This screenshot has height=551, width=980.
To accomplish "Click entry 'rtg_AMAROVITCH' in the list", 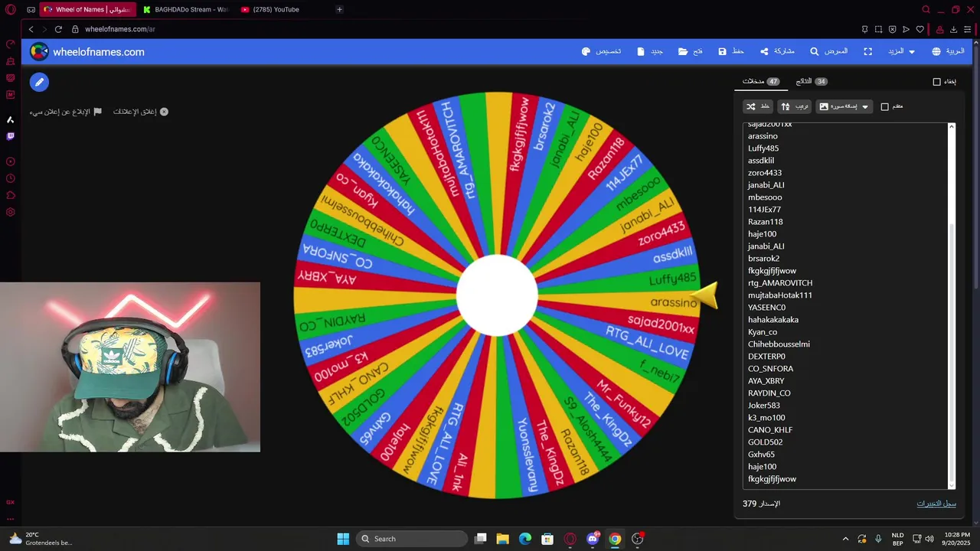I will [x=780, y=283].
